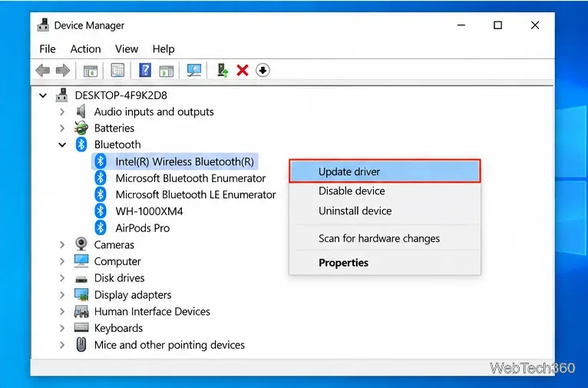Click the Disk drives icon

81,279
